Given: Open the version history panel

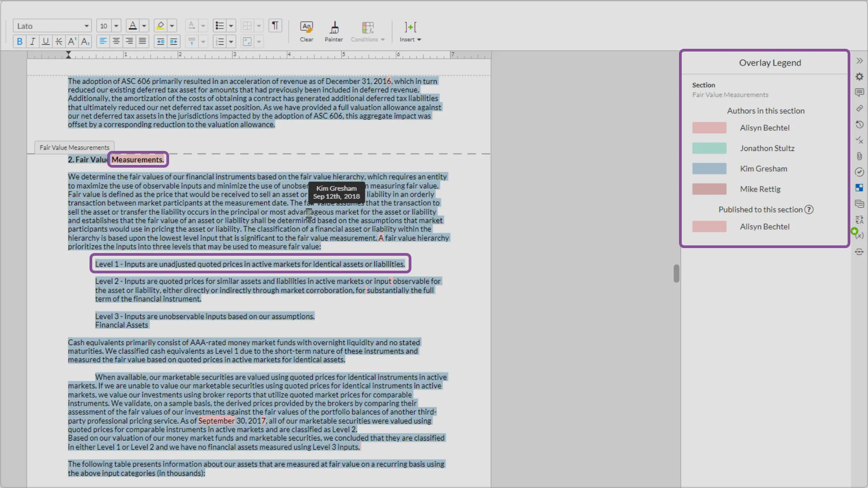Looking at the screenshot, I should pos(859,125).
